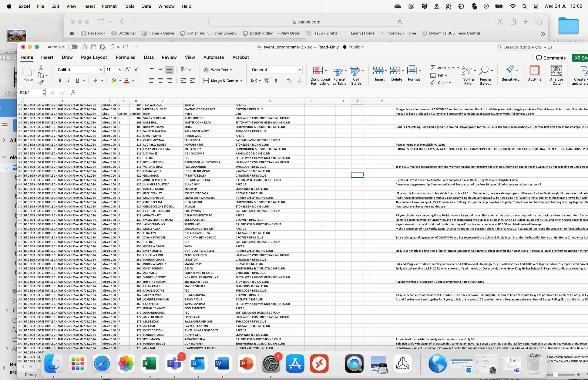
Task: Open the Data menu in menu bar
Action: tap(146, 6)
